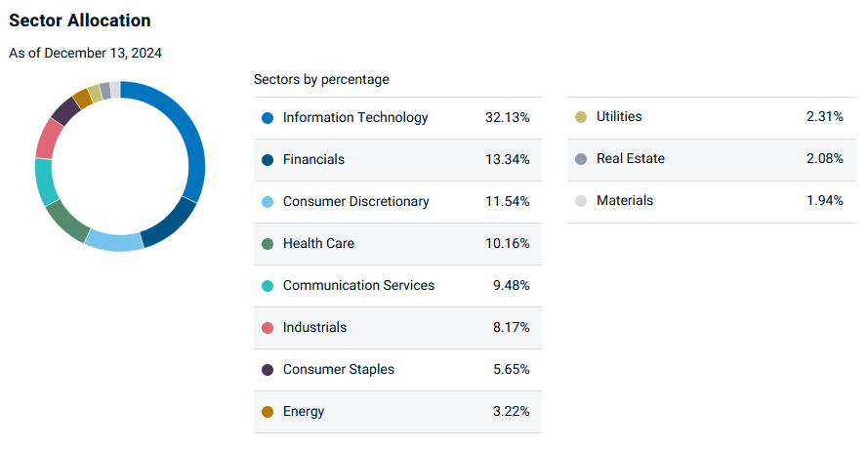Click the Materials light gray legend dot
This screenshot has height=450, width=868.
pos(581,201)
